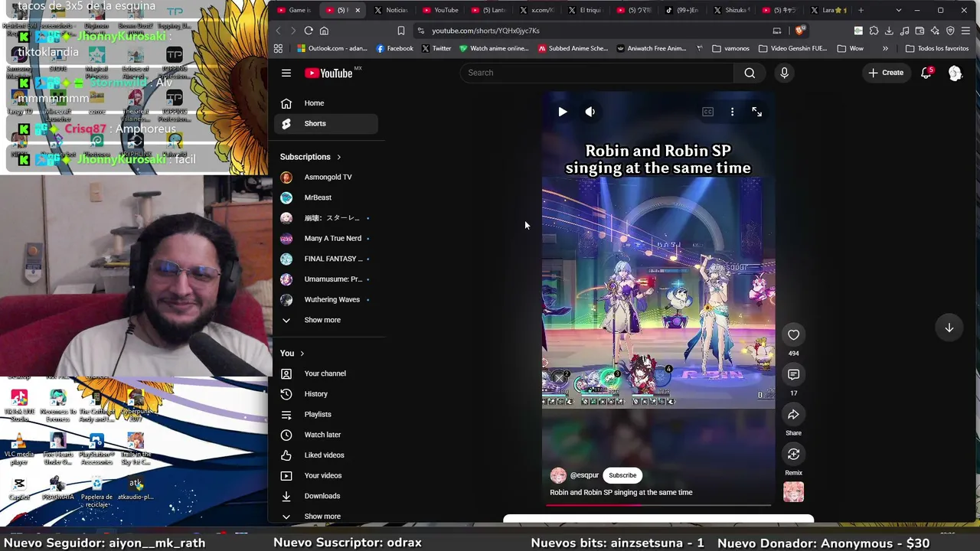This screenshot has height=551, width=980.
Task: Switch to the Noticias browser tab
Action: coord(390,10)
